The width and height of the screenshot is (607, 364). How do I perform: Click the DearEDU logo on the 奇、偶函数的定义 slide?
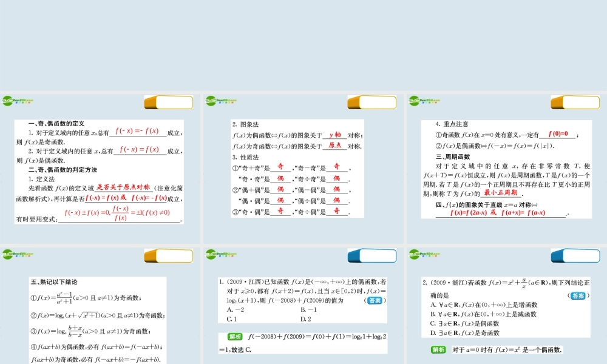(18, 101)
